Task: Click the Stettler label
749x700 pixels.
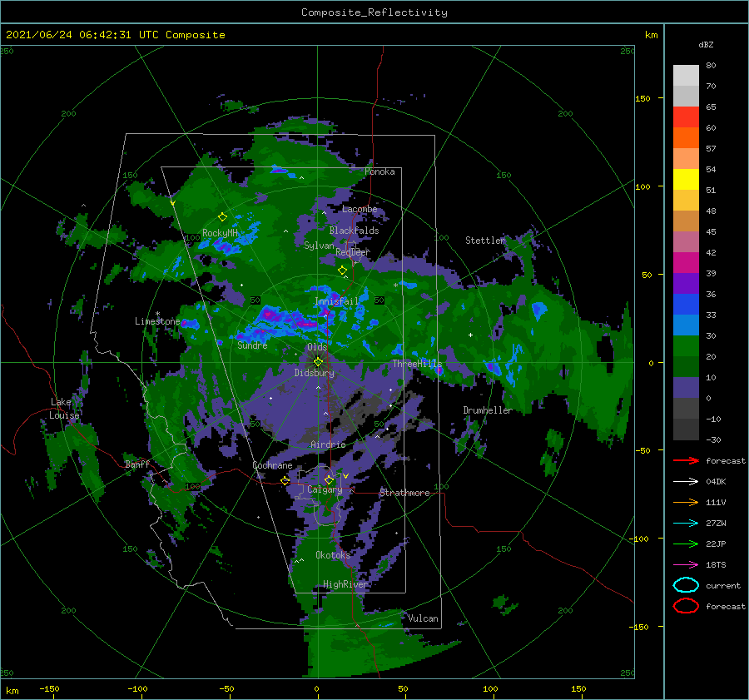Action: (x=485, y=241)
